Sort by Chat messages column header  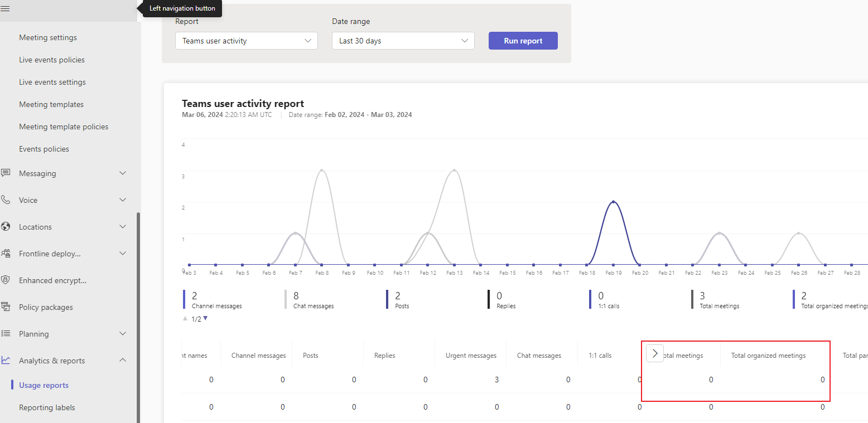(539, 356)
